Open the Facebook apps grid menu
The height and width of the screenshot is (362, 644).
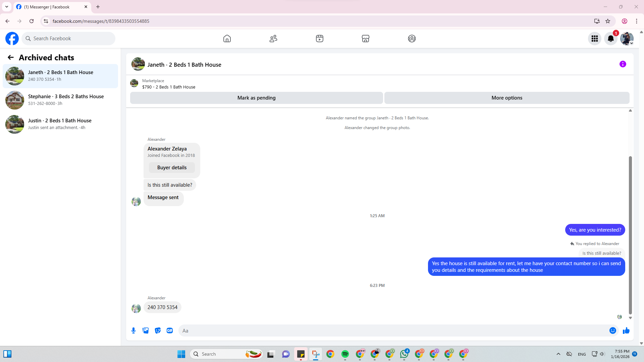tap(594, 39)
